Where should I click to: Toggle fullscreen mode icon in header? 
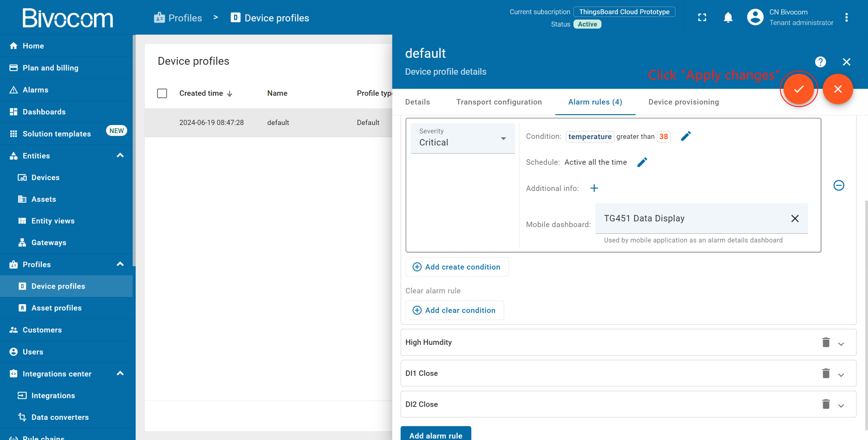pyautogui.click(x=702, y=18)
